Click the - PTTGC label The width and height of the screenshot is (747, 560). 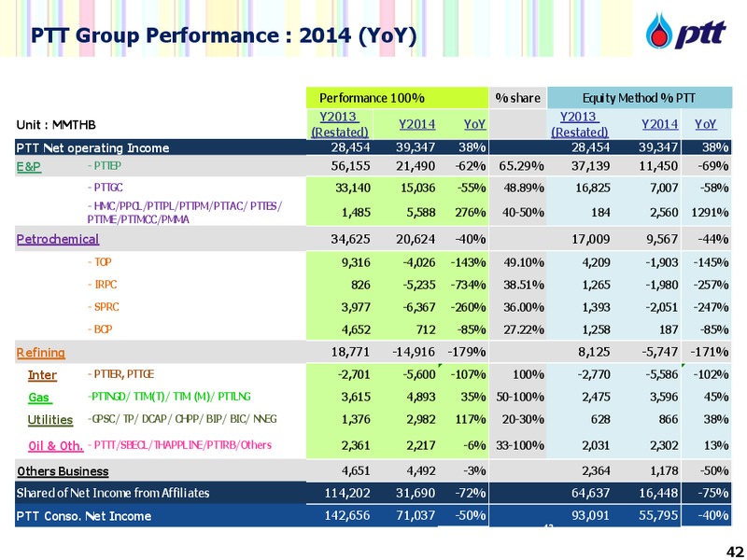point(105,188)
